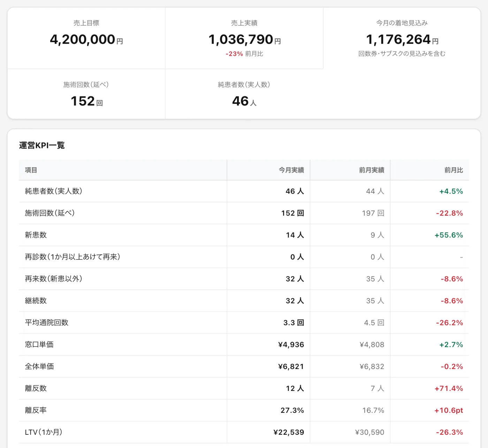Select the "-22.8%" change cell

[x=450, y=213]
